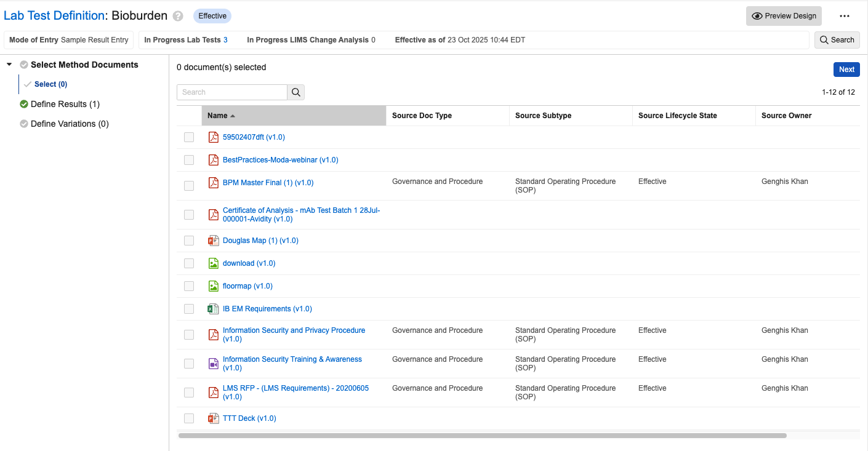
Task: Go to Define Results step
Action: [x=65, y=104]
